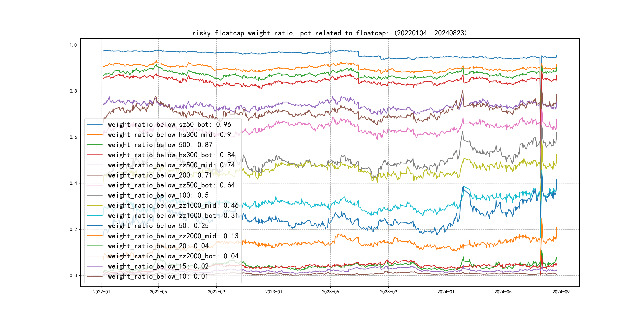
Task: Click legend entry weight_ratio_below_sz50_bot
Action: (169, 124)
